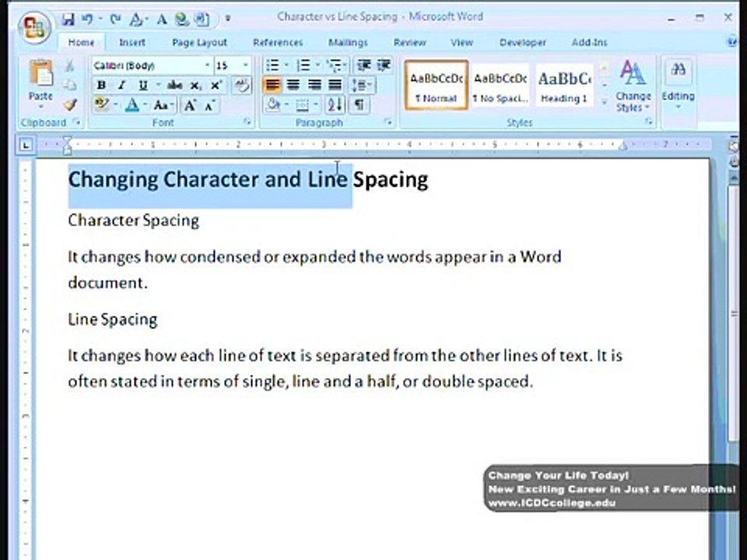This screenshot has height=560, width=747.
Task: Apply paragraph shading paint bucket color
Action: click(273, 105)
